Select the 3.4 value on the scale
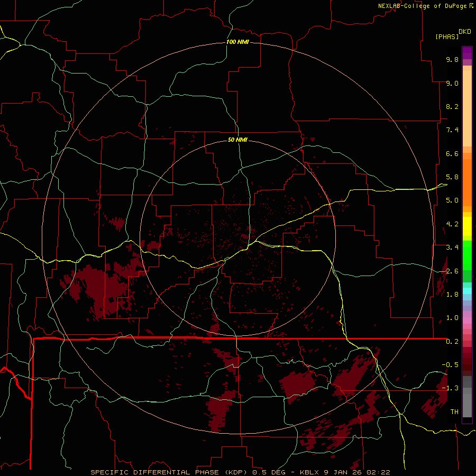Viewport: 476px width, 476px height. pos(452,248)
